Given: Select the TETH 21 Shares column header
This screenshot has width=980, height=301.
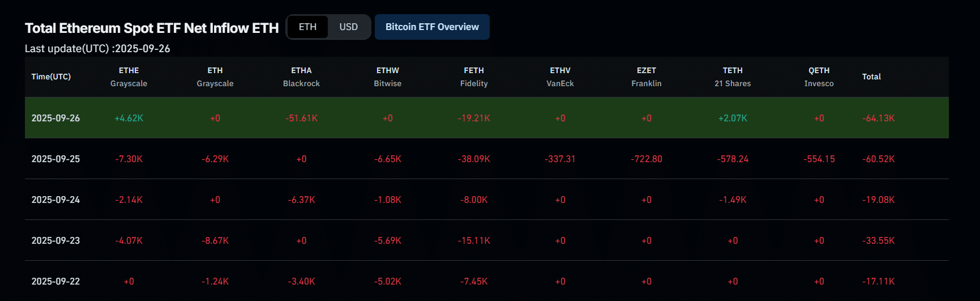Looking at the screenshot, I should [733, 77].
